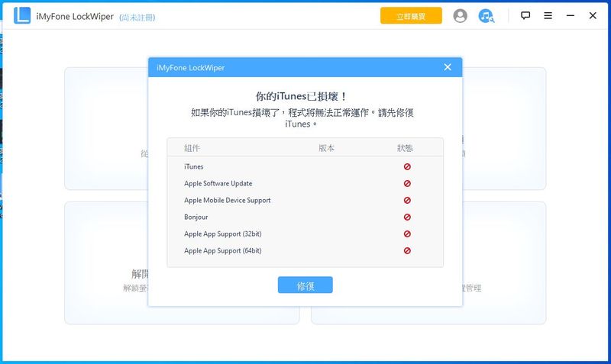Viewport: 611px width, 364px height.
Task: Click Apple App Support (64bit) error icon
Action: point(407,251)
